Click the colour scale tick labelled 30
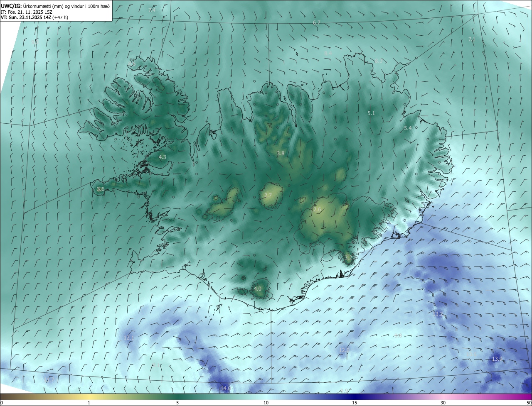The width and height of the screenshot is (532, 406). [x=443, y=403]
